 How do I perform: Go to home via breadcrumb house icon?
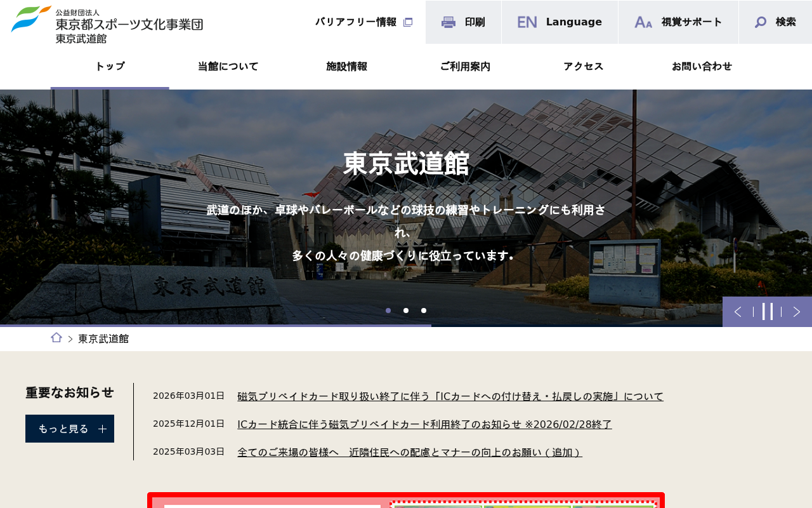[56, 338]
